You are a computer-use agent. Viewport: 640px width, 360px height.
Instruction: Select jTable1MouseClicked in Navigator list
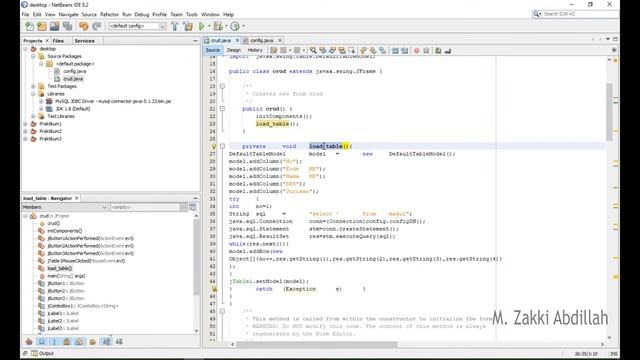[86, 261]
